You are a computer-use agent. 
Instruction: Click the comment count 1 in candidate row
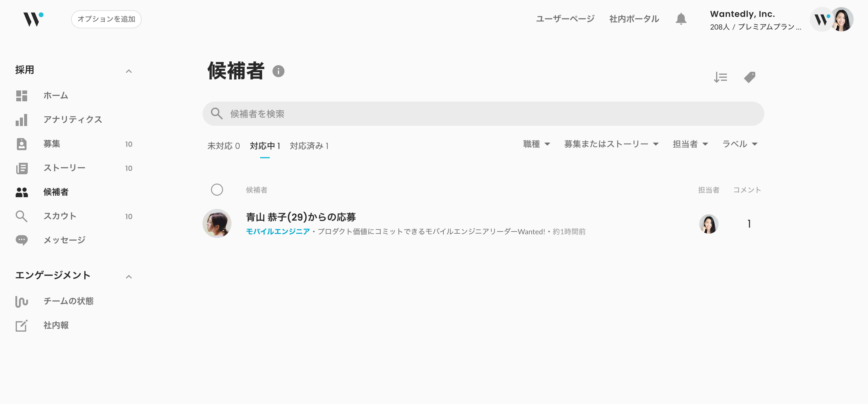pyautogui.click(x=749, y=224)
